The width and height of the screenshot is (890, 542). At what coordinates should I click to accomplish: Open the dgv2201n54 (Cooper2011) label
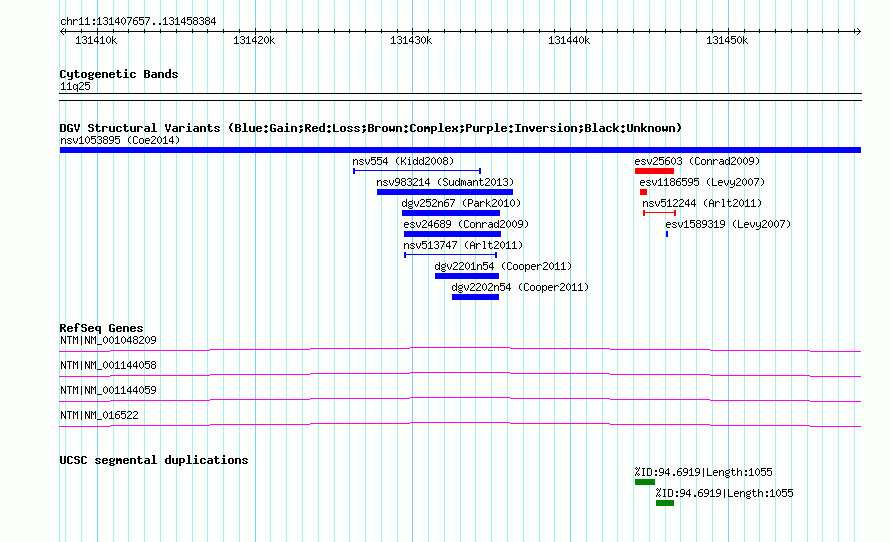503,266
